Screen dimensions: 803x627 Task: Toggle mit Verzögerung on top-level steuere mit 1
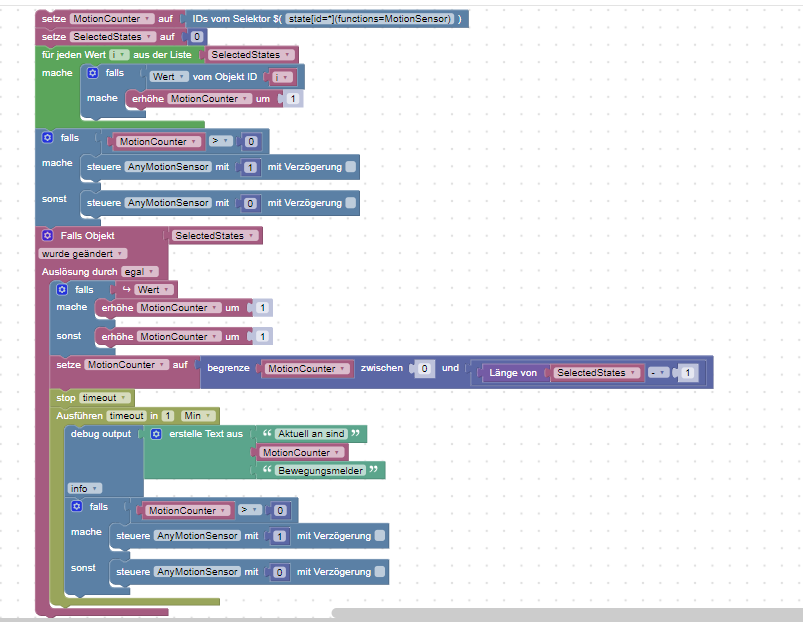pyautogui.click(x=351, y=166)
